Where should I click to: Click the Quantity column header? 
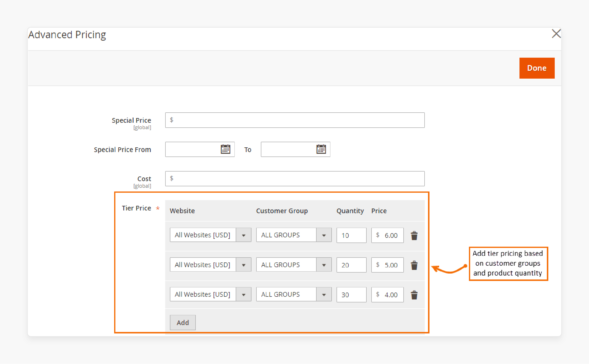350,211
